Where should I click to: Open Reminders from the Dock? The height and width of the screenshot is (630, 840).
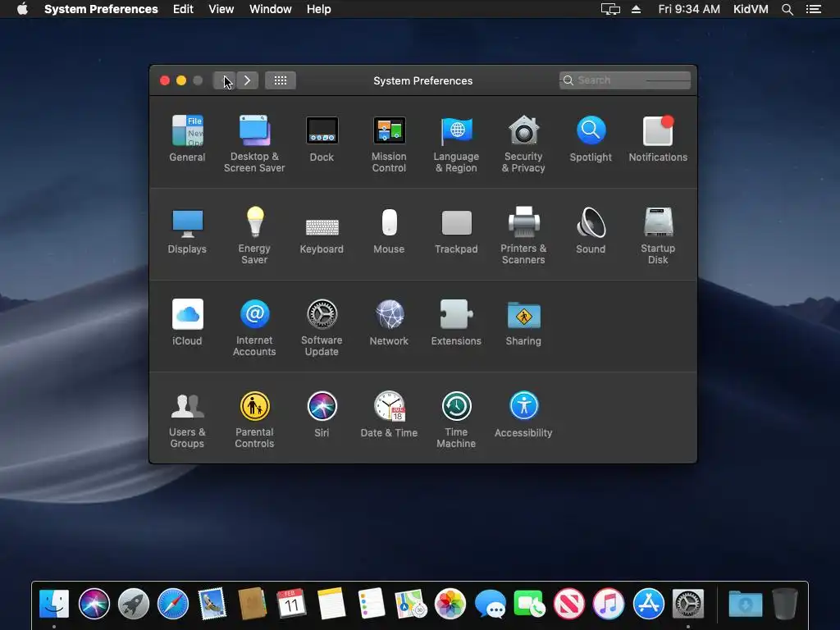(x=371, y=604)
